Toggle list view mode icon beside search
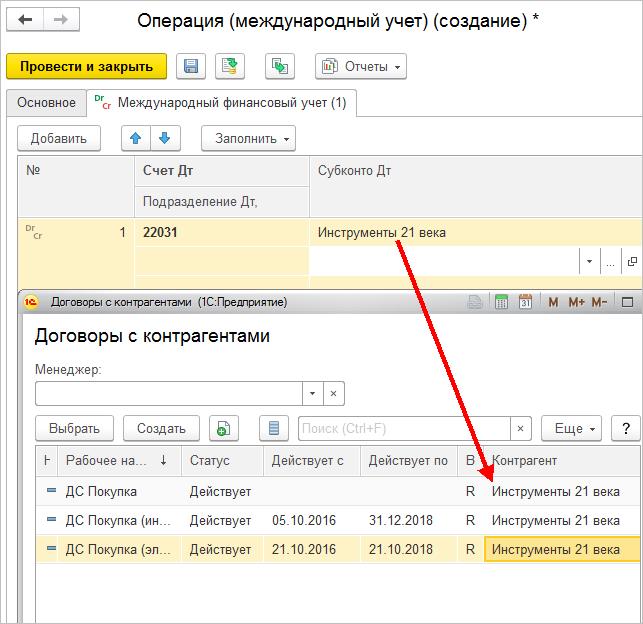The height and width of the screenshot is (624, 643). tap(274, 428)
